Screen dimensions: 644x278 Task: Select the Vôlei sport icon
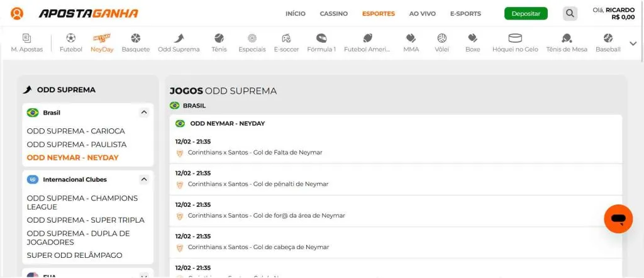point(441,38)
